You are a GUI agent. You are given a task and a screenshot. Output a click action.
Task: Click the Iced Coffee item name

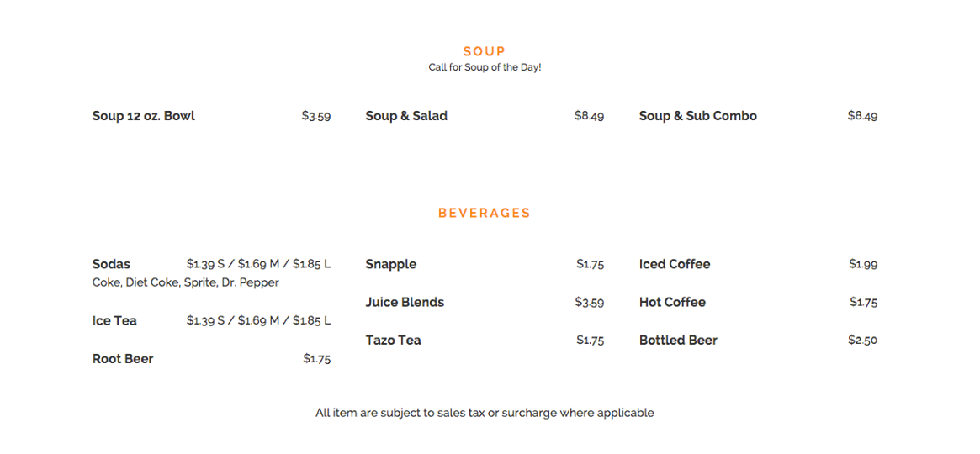pos(675,264)
